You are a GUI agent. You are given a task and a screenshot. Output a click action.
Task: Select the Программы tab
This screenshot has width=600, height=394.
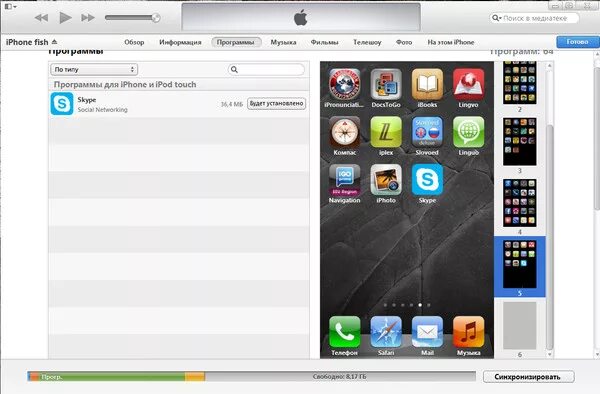(236, 42)
